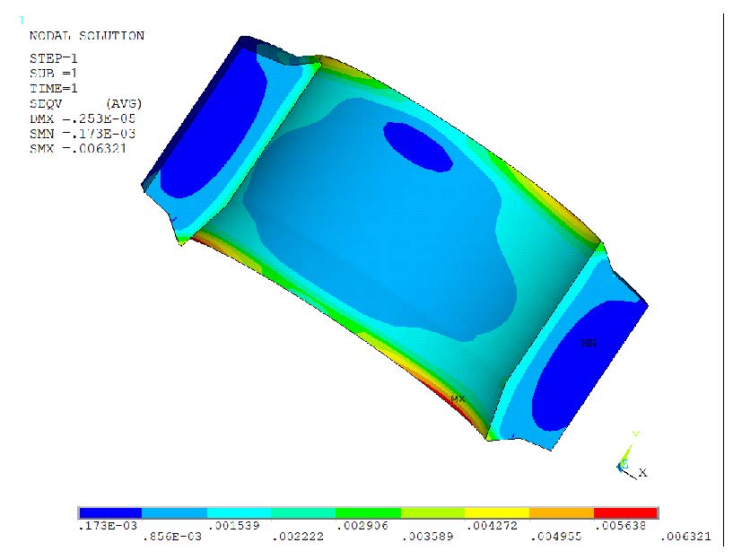Click the dark blue legend band
The image size is (733, 560).
pos(110,513)
